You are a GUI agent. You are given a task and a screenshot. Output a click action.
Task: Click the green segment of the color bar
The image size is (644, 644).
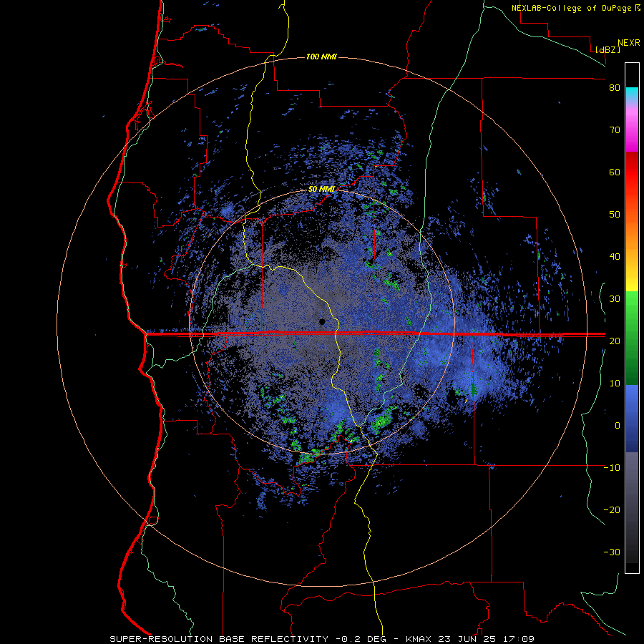point(632,338)
